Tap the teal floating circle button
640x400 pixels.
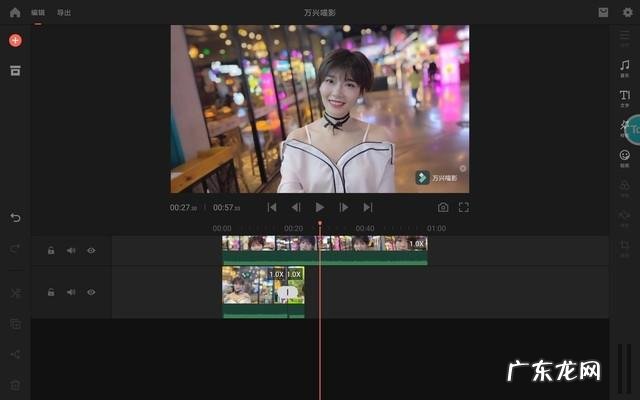point(633,130)
